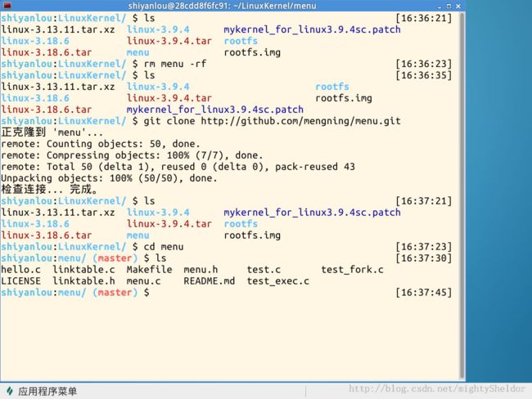Select test_exec.c in the file listing
The height and width of the screenshot is (399, 532).
coord(278,281)
